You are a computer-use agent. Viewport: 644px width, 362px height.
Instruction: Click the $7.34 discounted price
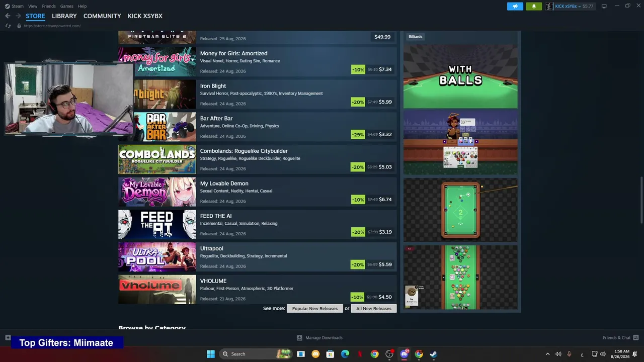tap(385, 69)
